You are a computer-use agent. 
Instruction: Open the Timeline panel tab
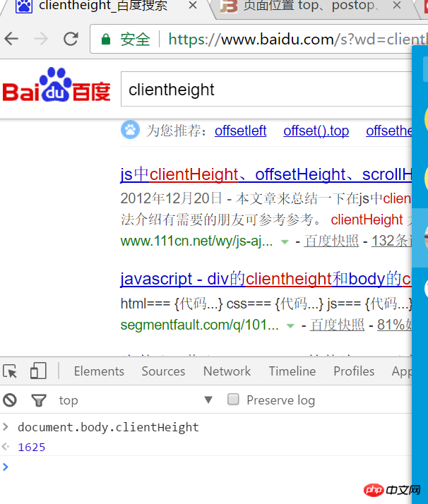pos(292,371)
